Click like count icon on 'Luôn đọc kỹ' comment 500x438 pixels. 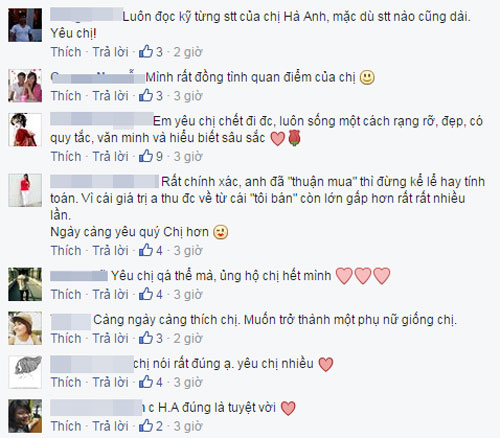point(146,51)
